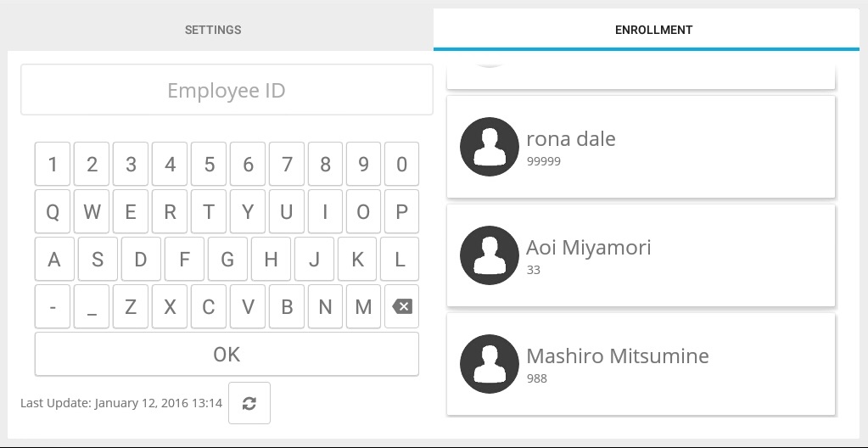The height and width of the screenshot is (448, 868).
Task: Tap the letter G key
Action: [227, 259]
